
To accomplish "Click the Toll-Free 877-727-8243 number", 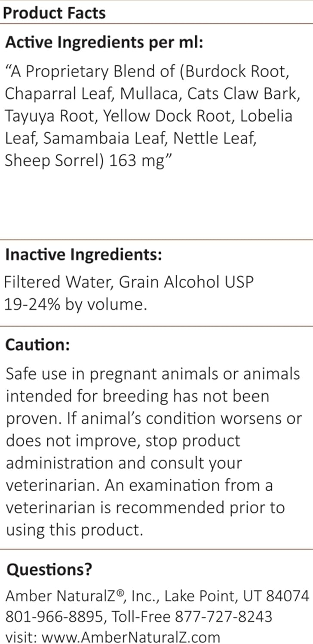I will [192, 617].
